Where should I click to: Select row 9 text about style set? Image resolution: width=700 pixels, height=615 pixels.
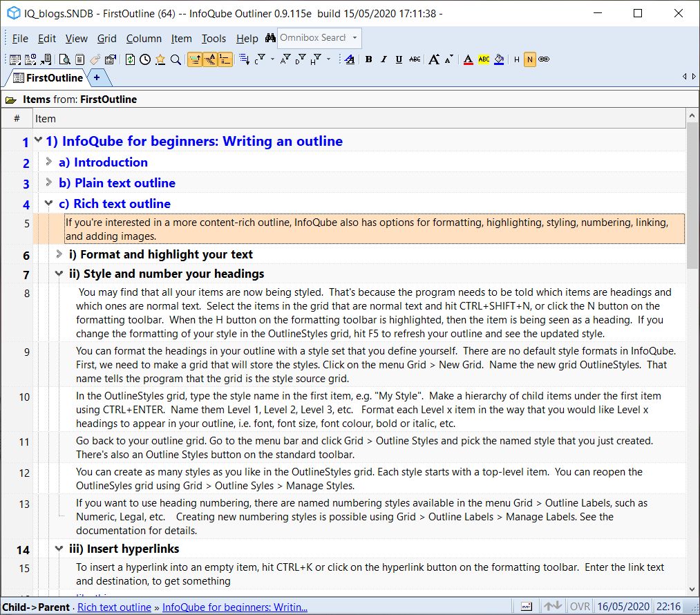(376, 365)
